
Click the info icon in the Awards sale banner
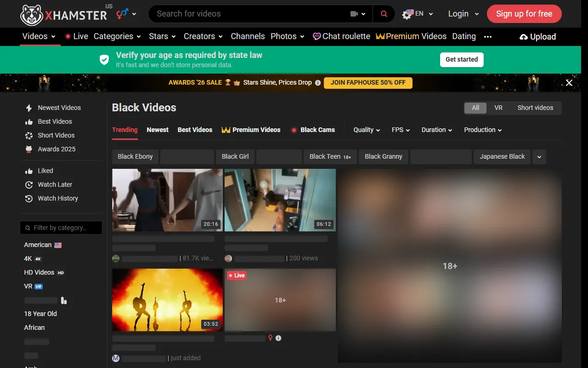click(x=317, y=83)
